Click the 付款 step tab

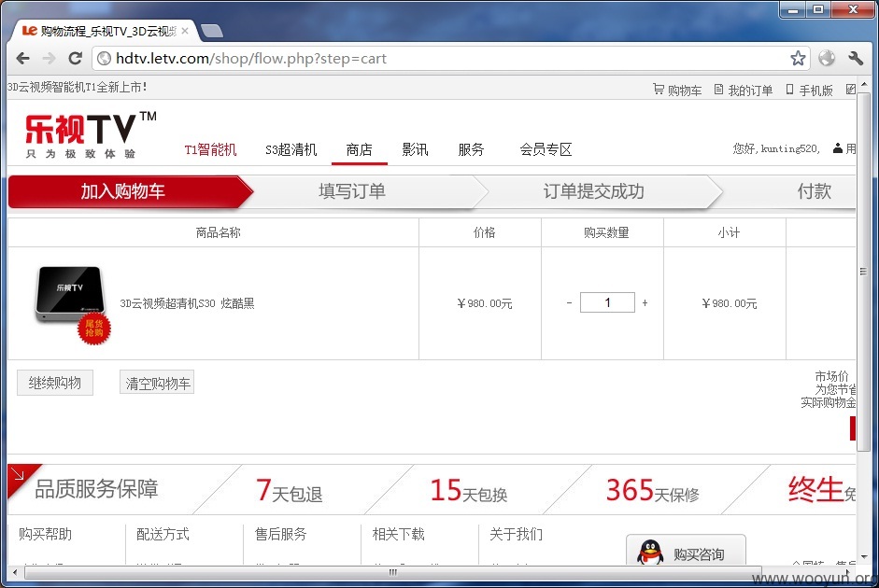814,191
